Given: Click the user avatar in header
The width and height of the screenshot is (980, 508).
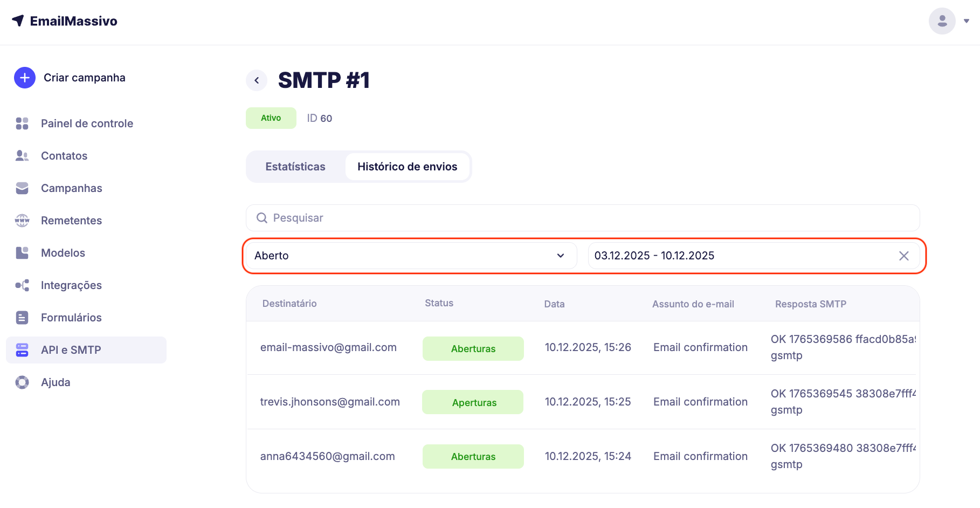Looking at the screenshot, I should [x=942, y=21].
